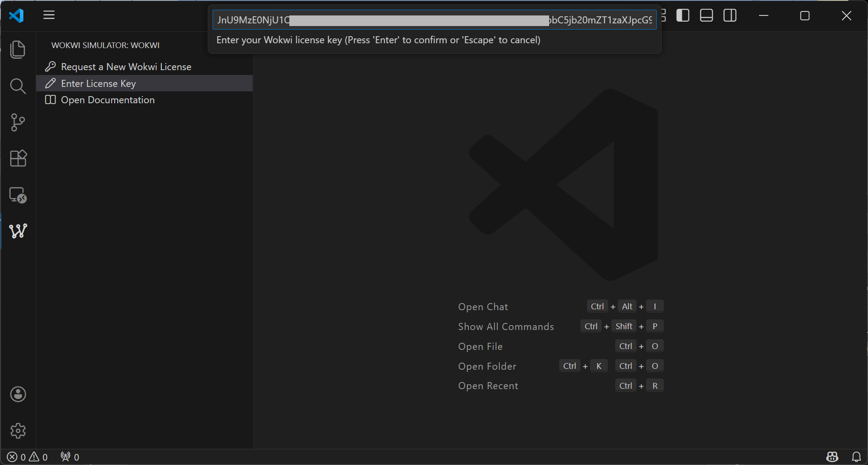868x465 pixels.
Task: Click the Wokwi license key input field
Action: (434, 20)
